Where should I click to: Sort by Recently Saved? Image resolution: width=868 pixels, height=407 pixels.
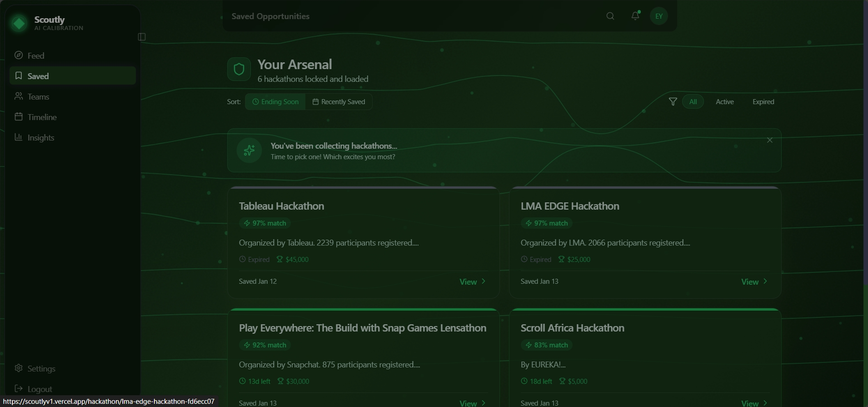tap(339, 102)
